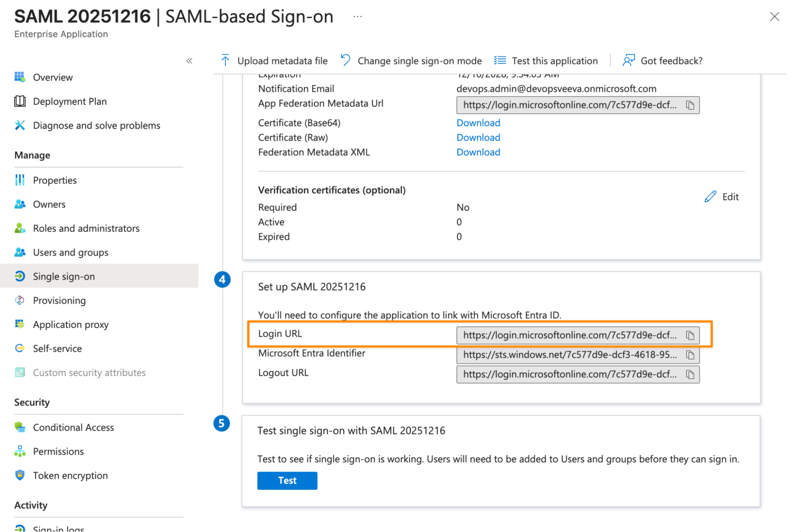Open Conditional Access shield icon
Viewport: 801px width, 532px height.
coord(20,427)
